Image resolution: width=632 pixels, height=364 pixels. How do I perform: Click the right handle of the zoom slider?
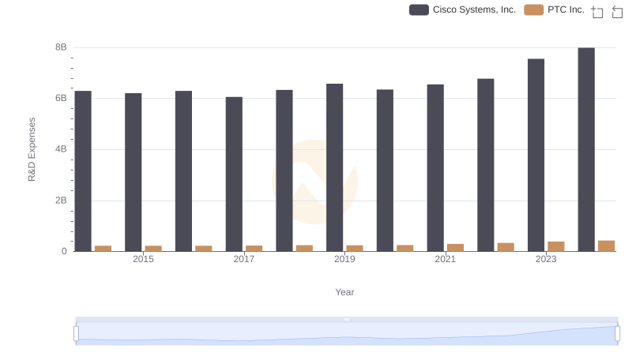[x=617, y=333]
